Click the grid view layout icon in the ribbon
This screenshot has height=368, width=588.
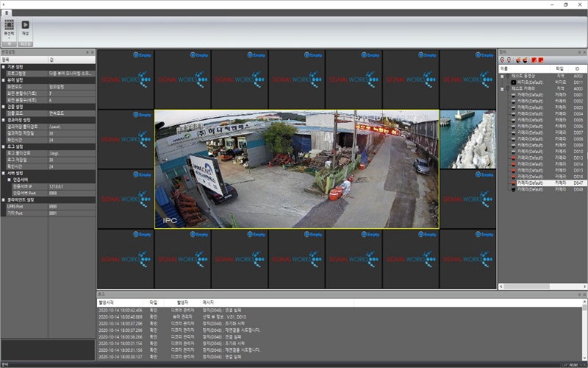9,25
